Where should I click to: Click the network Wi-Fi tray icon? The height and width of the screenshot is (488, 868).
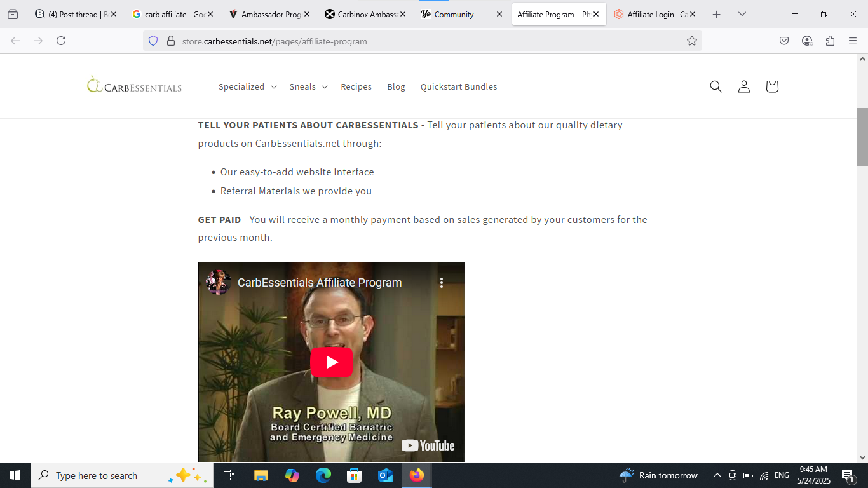764,475
